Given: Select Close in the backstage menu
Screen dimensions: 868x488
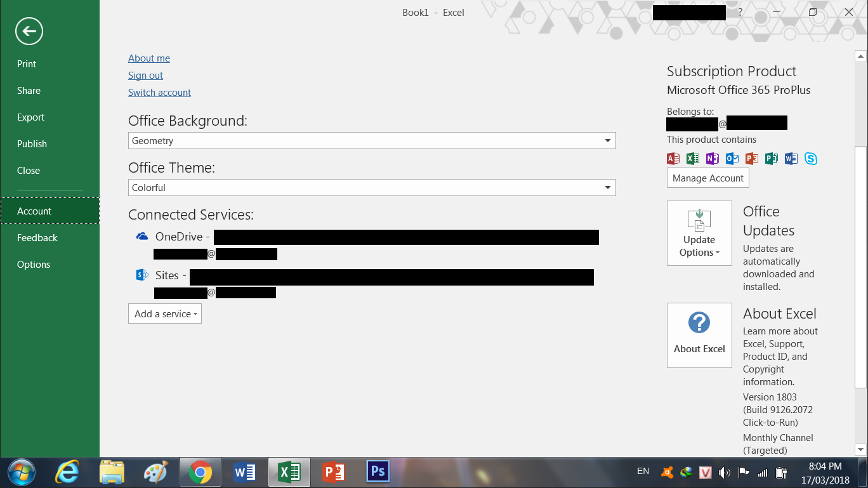Looking at the screenshot, I should (49, 171).
